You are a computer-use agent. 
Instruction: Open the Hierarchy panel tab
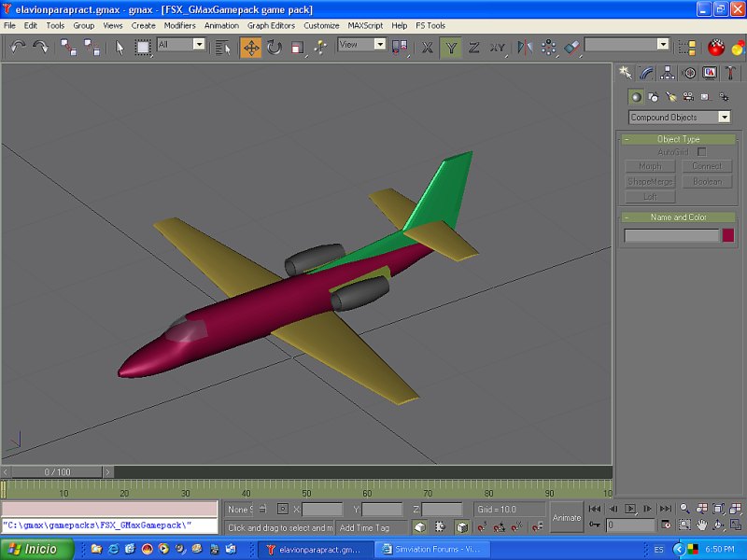point(668,73)
